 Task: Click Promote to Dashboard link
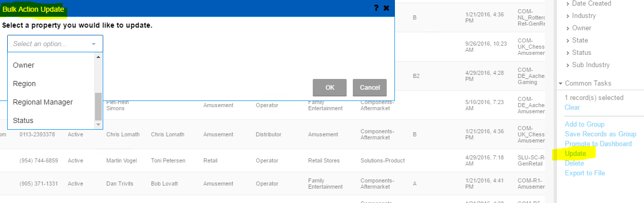click(598, 144)
